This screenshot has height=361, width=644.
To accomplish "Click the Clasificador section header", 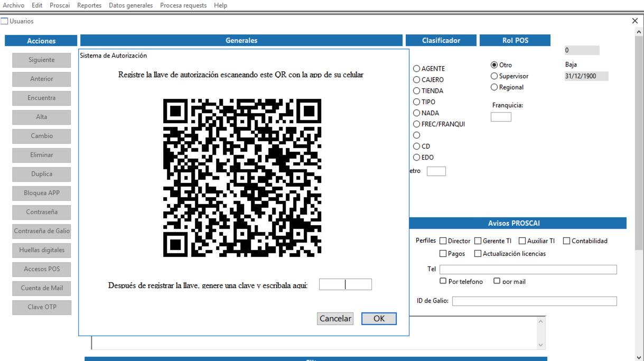I will coord(441,41).
